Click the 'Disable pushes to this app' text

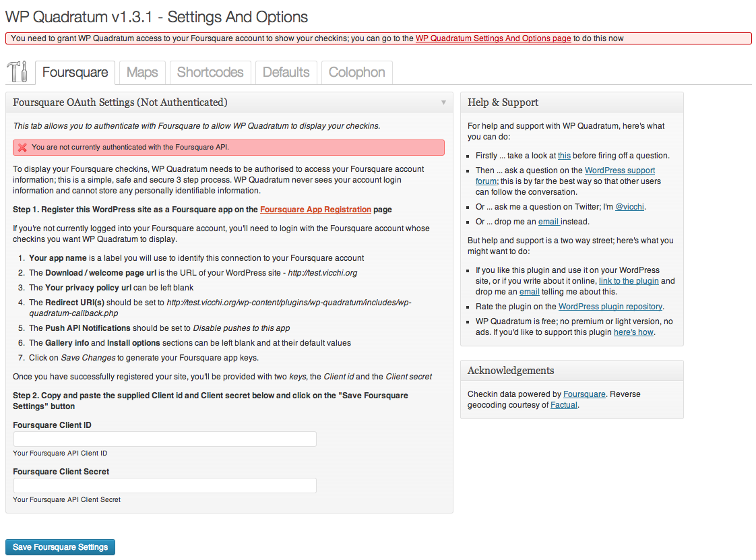click(241, 328)
